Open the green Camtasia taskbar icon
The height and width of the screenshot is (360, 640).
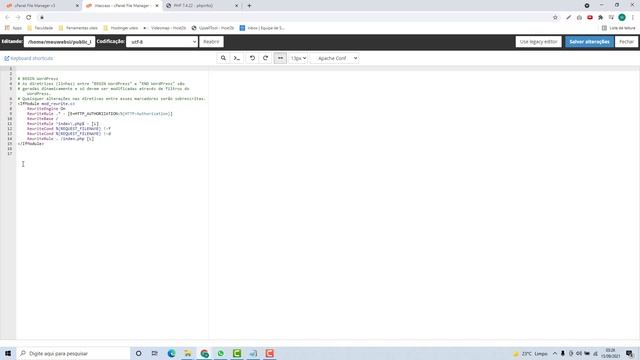coord(237,353)
